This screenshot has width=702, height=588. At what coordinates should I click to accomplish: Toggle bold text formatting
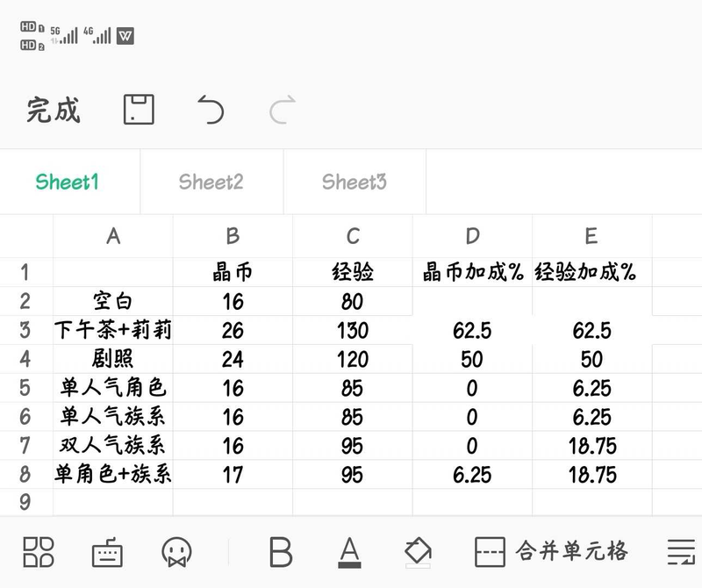pyautogui.click(x=280, y=551)
